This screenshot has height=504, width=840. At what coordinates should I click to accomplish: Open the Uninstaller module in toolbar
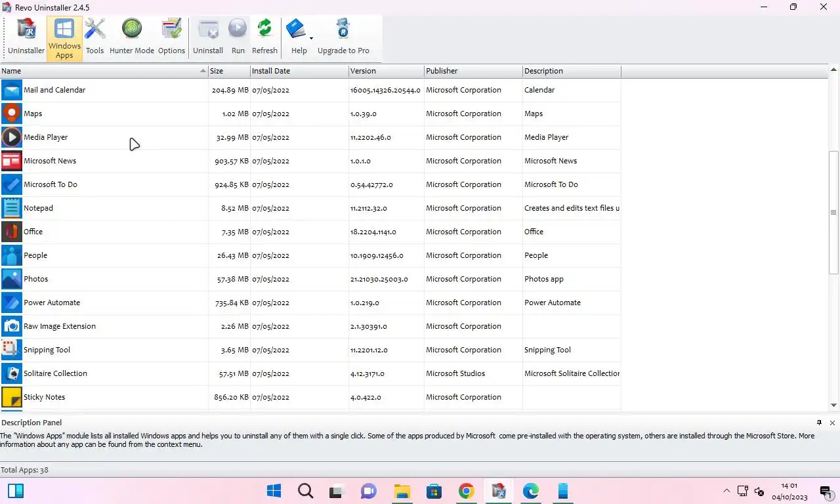click(x=26, y=38)
